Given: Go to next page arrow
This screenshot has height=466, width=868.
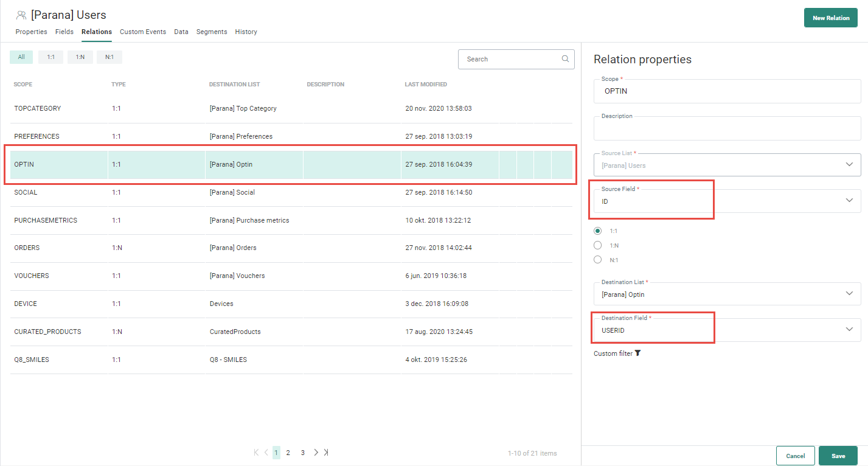Looking at the screenshot, I should (316, 453).
